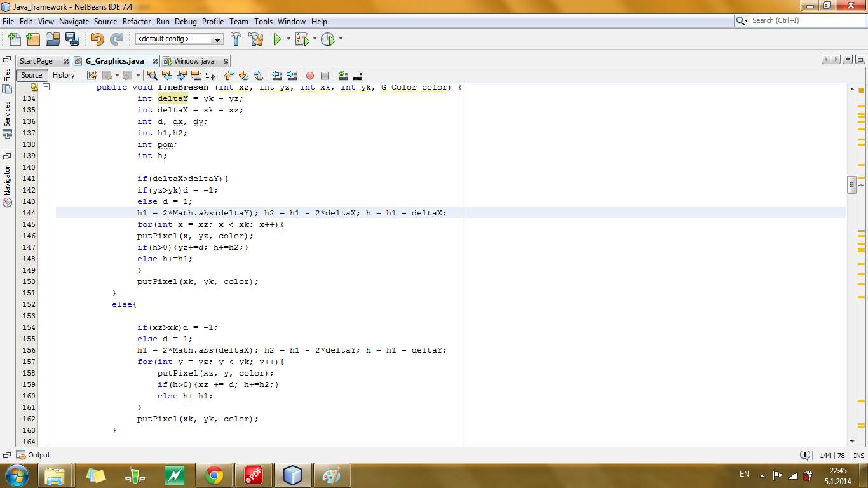This screenshot has width=868, height=488.
Task: Start macro recording with red circle
Action: click(x=310, y=75)
